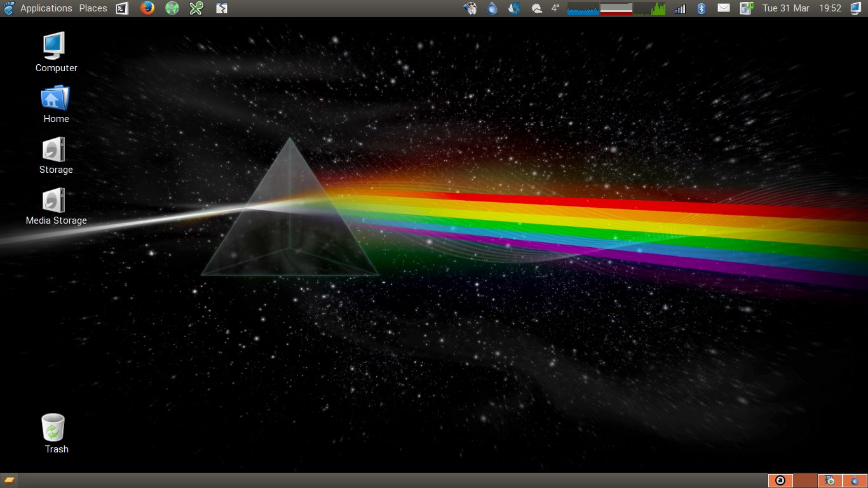Image resolution: width=868 pixels, height=488 pixels.
Task: Open the weather applet showing 4°
Action: click(546, 8)
